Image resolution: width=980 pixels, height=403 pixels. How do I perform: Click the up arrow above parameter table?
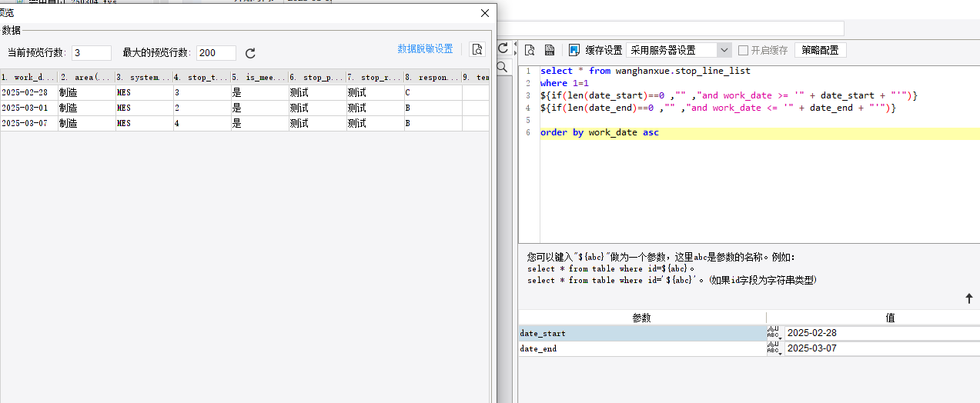[x=969, y=298]
